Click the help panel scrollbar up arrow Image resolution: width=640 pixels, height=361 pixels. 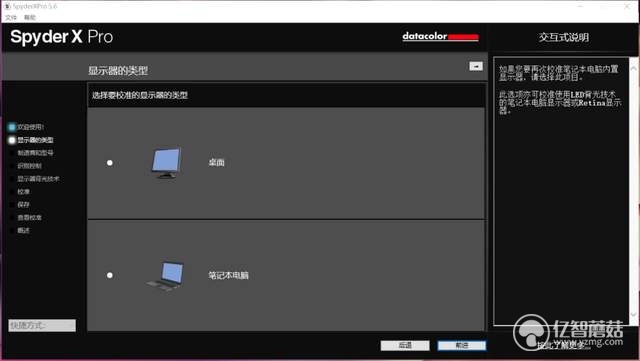[633, 69]
